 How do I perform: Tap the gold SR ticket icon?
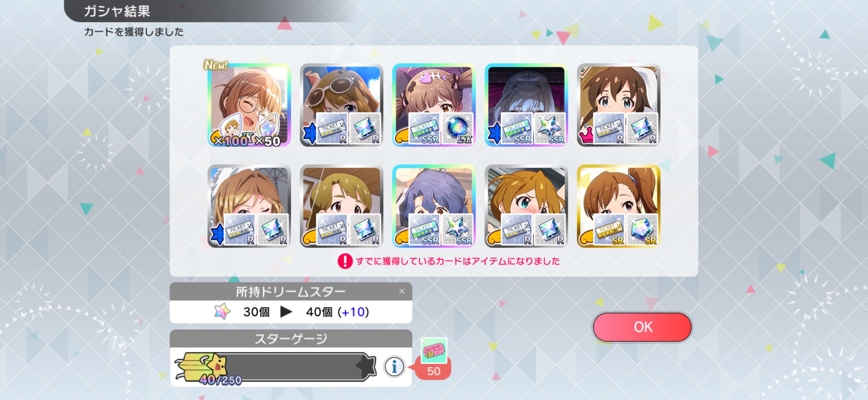click(608, 229)
